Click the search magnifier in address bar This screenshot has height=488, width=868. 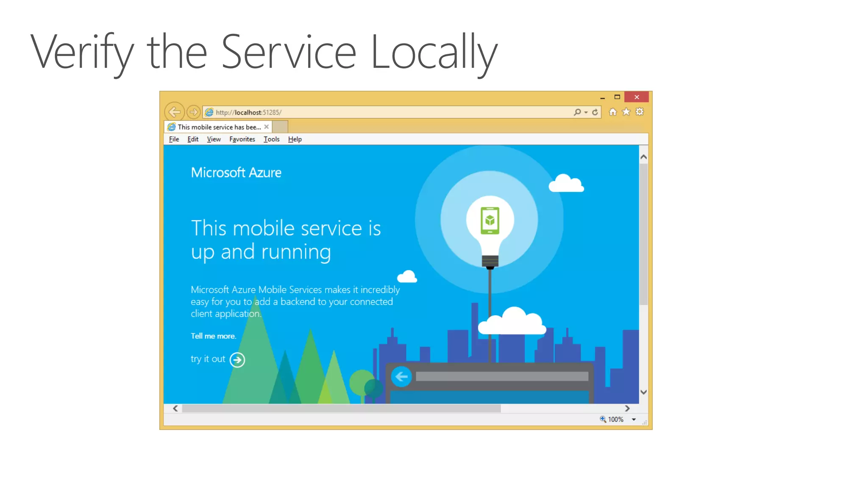[x=577, y=112]
